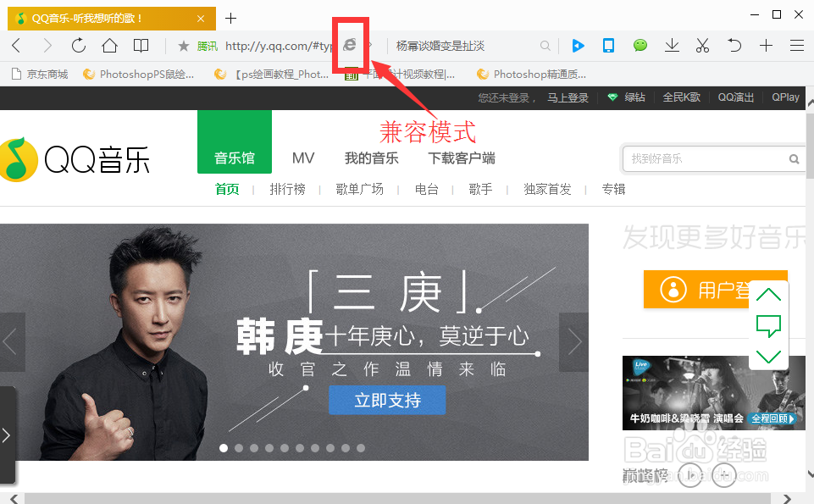The image size is (814, 504).
Task: Expand the left edge side panel
Action: coord(8,435)
